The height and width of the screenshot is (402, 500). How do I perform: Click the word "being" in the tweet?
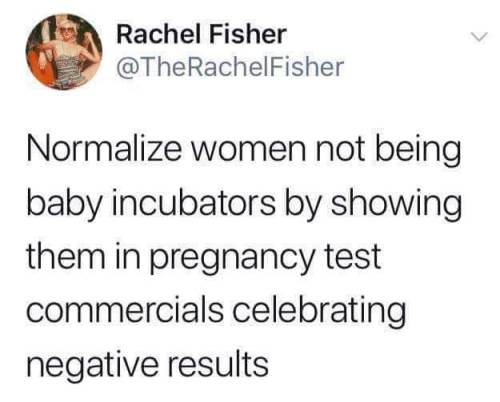click(418, 150)
